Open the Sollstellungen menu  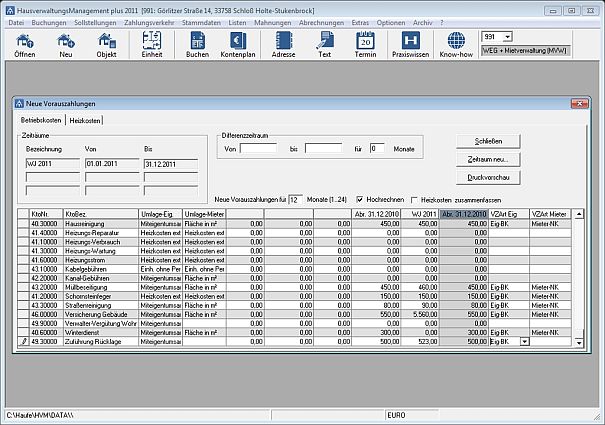tap(95, 23)
